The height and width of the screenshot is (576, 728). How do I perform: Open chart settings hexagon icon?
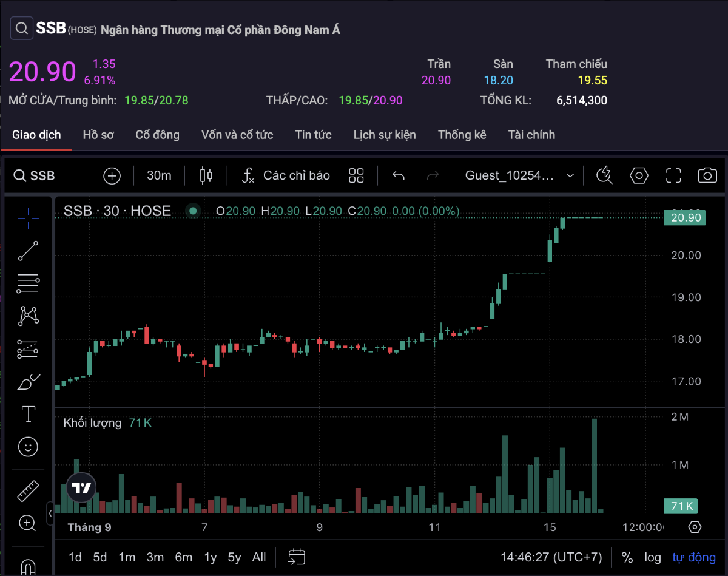tap(639, 176)
